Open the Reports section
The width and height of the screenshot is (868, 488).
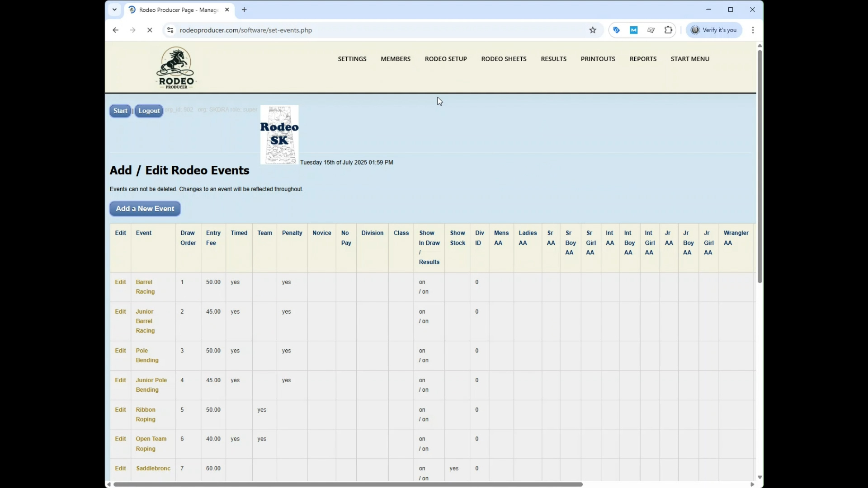(643, 58)
